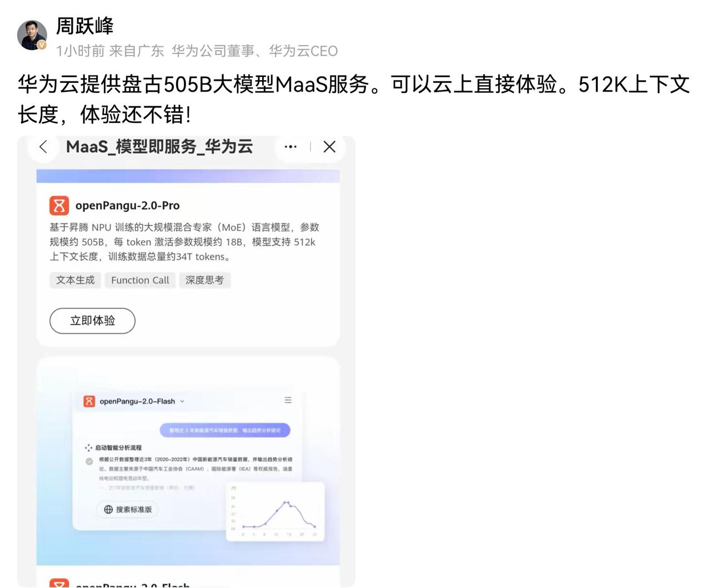
Task: Click the openPangu-2.0-Flash logo in preview
Action: (89, 401)
